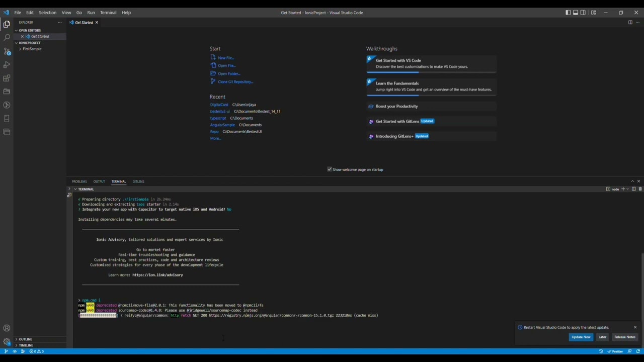
Task: Open the View menu
Action: [x=66, y=13]
